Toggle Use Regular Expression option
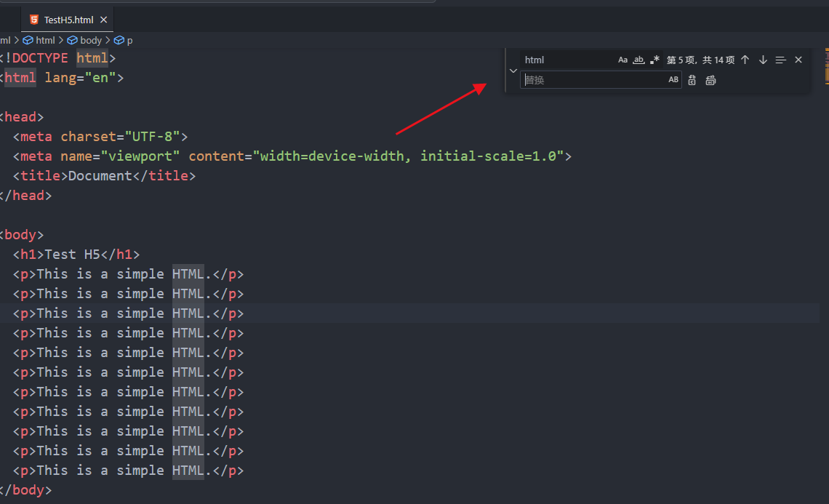 pyautogui.click(x=654, y=60)
